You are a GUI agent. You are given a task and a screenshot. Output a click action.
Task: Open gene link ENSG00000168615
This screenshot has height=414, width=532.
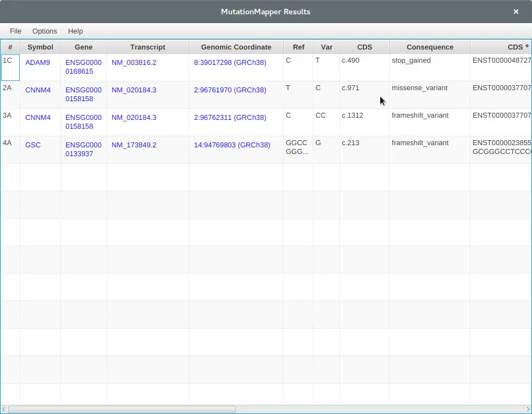[84, 67]
